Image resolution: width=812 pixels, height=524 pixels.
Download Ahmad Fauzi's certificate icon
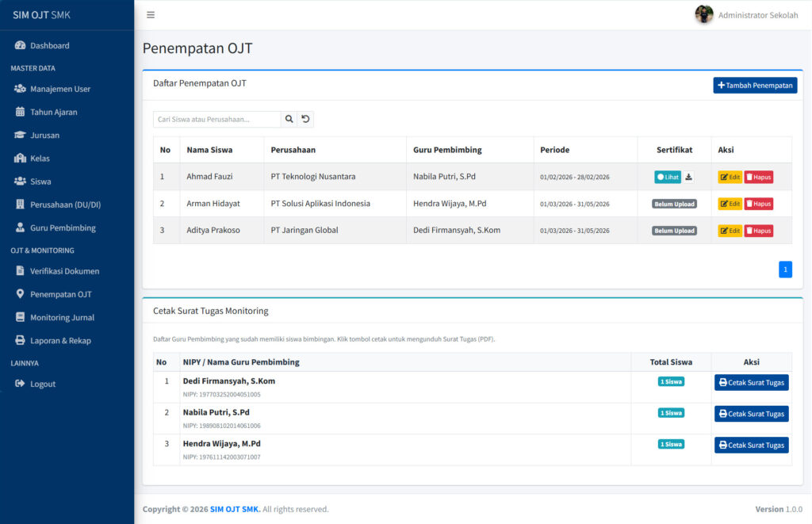pyautogui.click(x=688, y=177)
